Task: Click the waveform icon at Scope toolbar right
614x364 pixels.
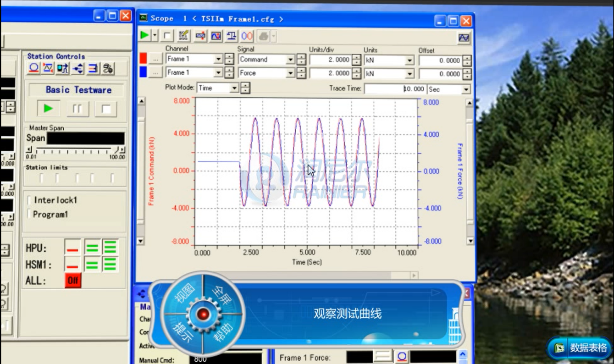Action: (464, 38)
